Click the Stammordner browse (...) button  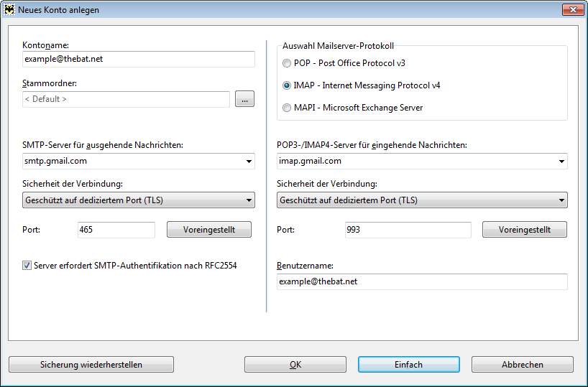point(244,100)
